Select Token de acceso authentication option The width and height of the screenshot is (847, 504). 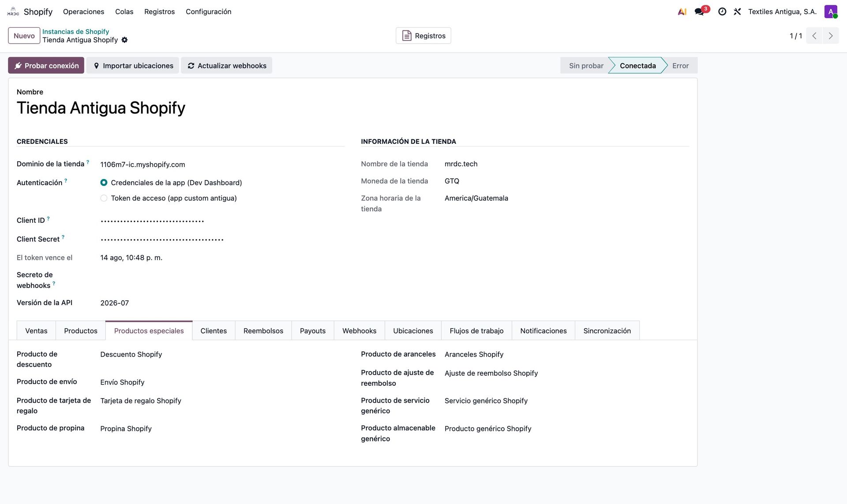pos(104,198)
